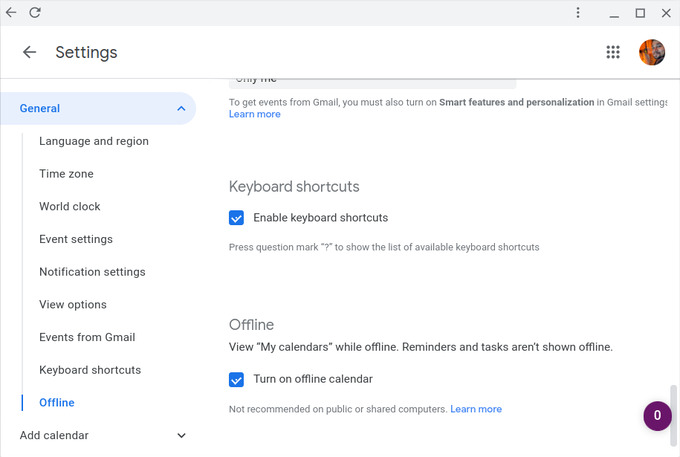Open the Google apps grid

click(x=613, y=52)
